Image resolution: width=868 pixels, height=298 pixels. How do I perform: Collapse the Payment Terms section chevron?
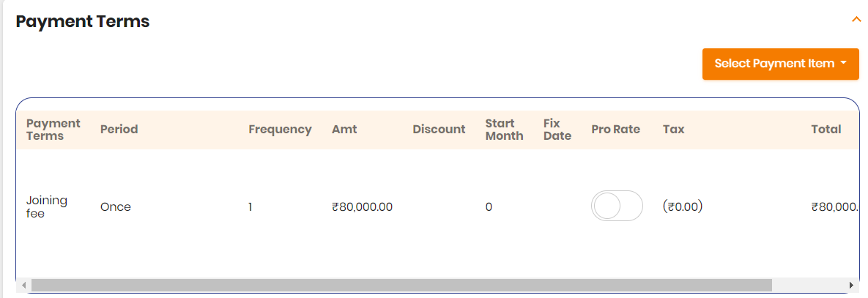coord(856,20)
